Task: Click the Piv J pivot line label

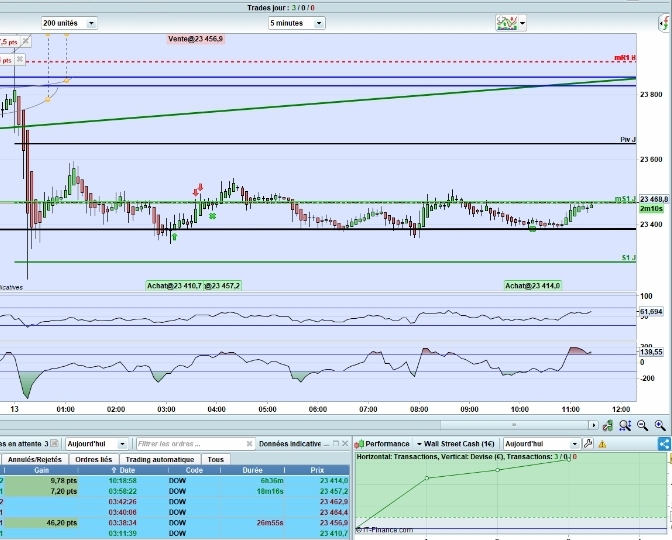Action: [628, 140]
